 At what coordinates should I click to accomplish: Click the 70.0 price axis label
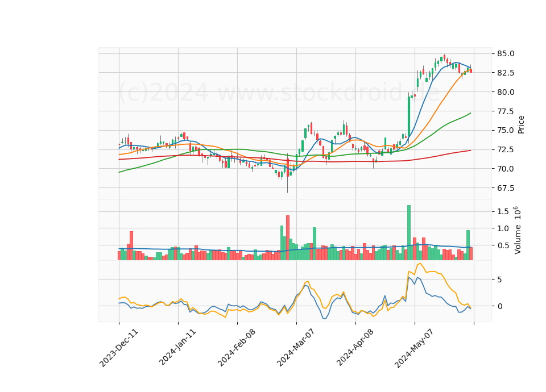pos(506,169)
